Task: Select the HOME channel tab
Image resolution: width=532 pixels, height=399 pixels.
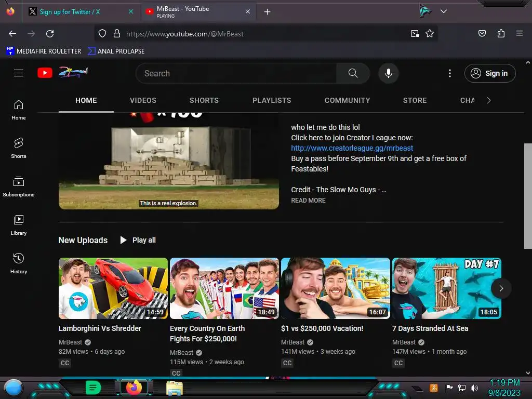Action: [86, 100]
